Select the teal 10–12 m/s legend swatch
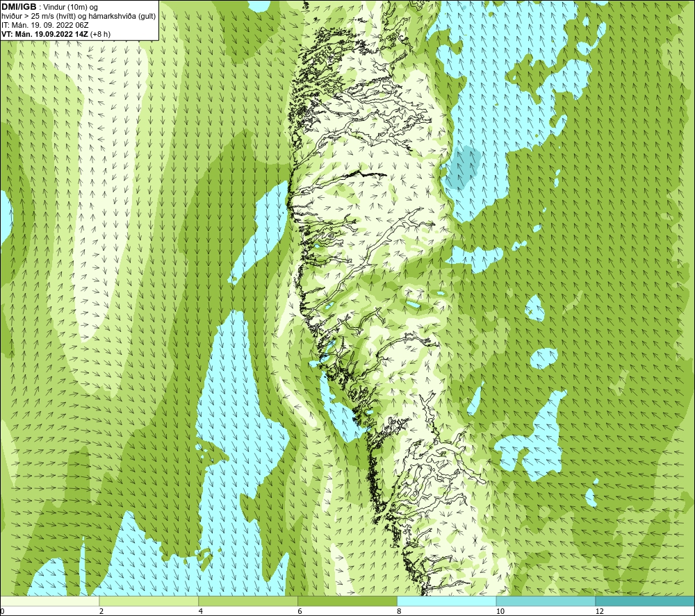 546,601
